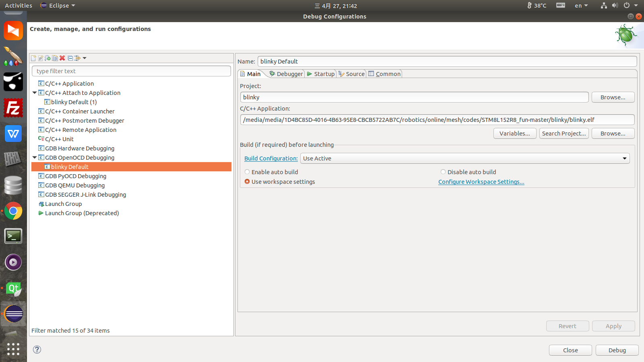Click the help question mark icon

pyautogui.click(x=37, y=350)
